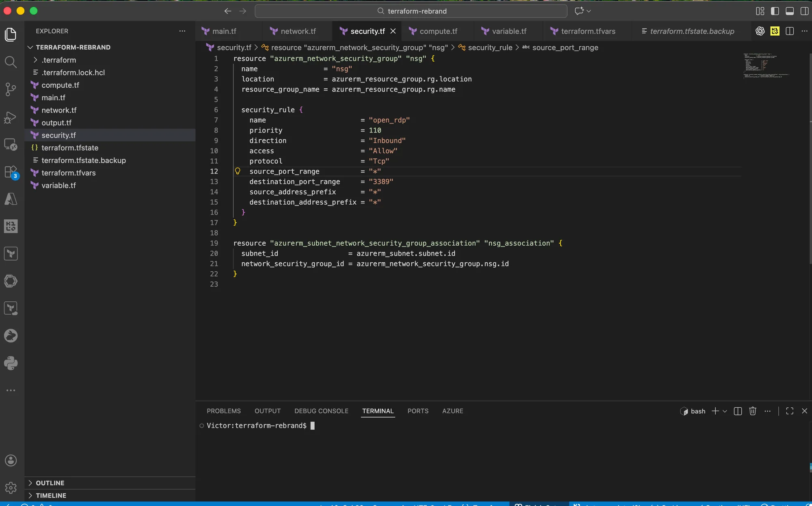Open Run and Debug view
This screenshot has width=812, height=506.
11,117
